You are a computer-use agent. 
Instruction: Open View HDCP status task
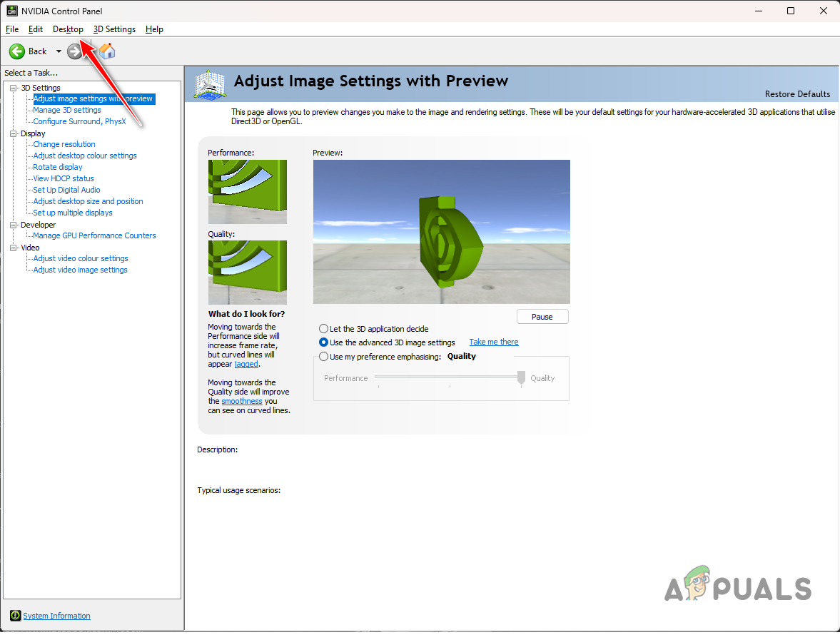(64, 179)
